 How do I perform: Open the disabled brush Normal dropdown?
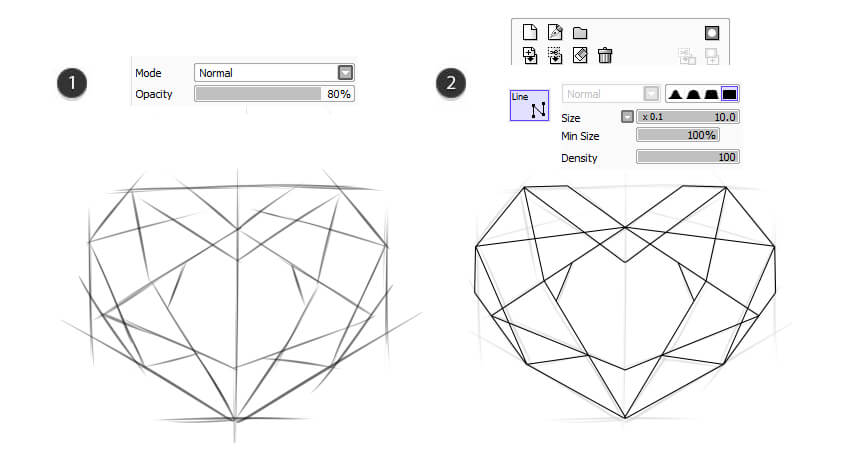click(x=611, y=94)
